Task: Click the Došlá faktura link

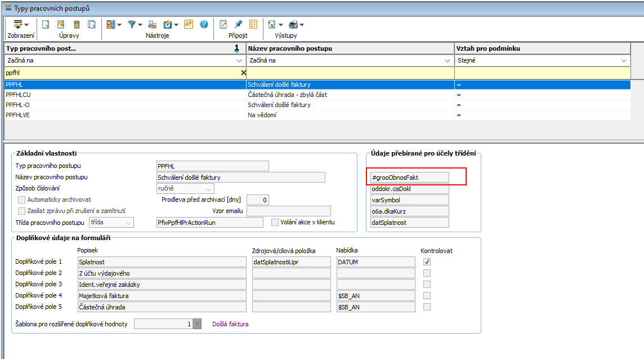Action: tap(230, 324)
